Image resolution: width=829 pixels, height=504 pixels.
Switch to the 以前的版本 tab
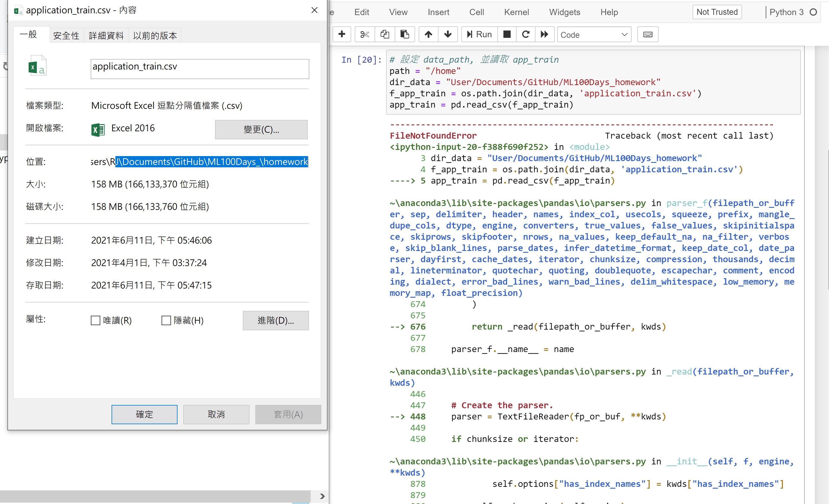155,36
